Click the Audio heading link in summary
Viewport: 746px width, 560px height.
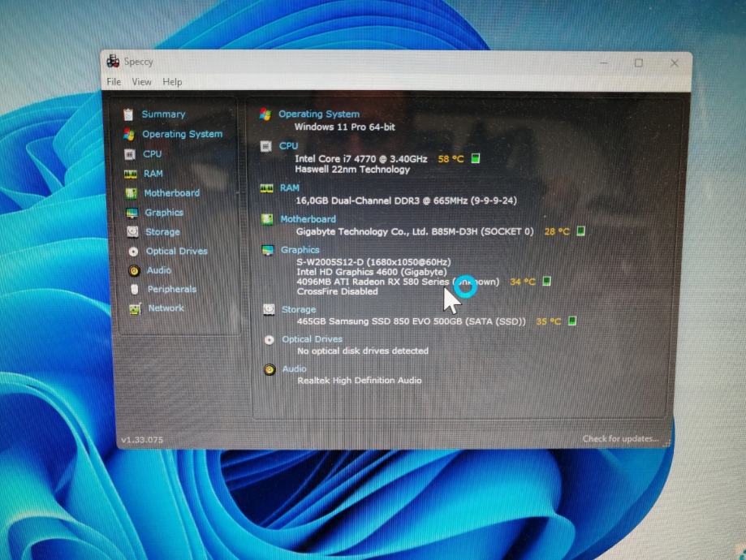(294, 368)
